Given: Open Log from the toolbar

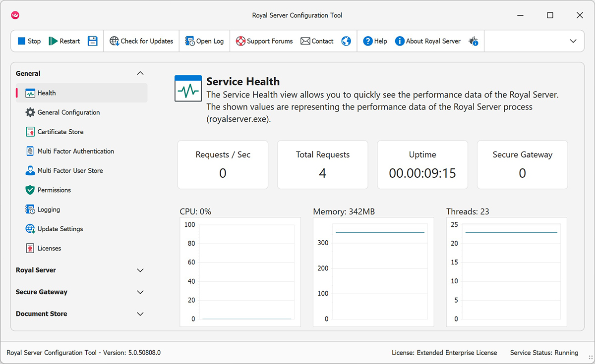Looking at the screenshot, I should pos(204,41).
